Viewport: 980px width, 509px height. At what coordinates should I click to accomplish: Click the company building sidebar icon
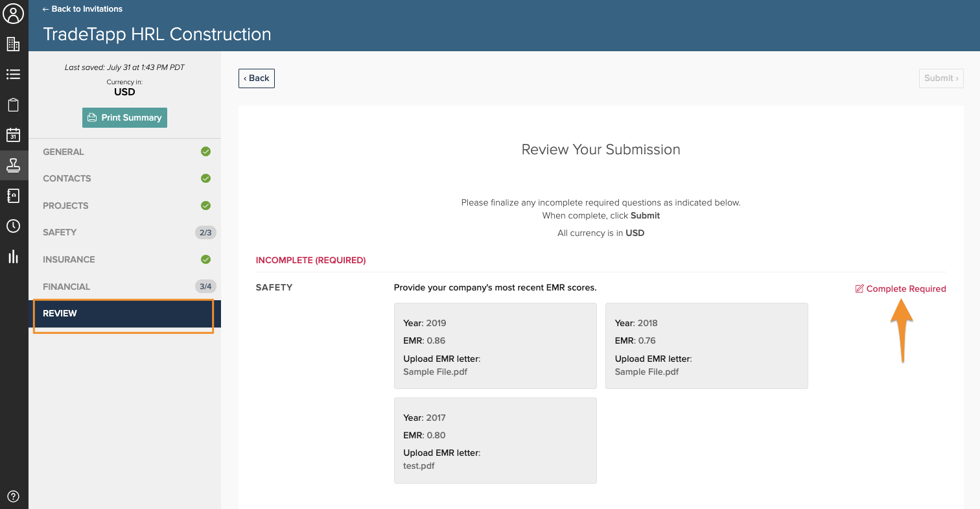[14, 44]
